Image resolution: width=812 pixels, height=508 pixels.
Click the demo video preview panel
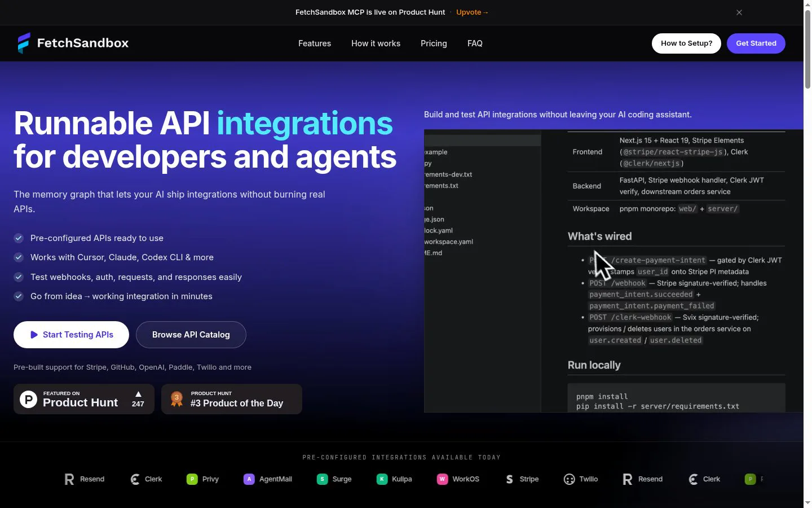pyautogui.click(x=614, y=271)
